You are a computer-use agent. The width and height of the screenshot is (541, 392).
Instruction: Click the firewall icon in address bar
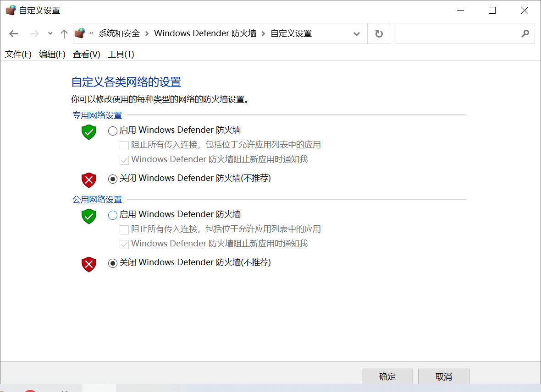(80, 33)
